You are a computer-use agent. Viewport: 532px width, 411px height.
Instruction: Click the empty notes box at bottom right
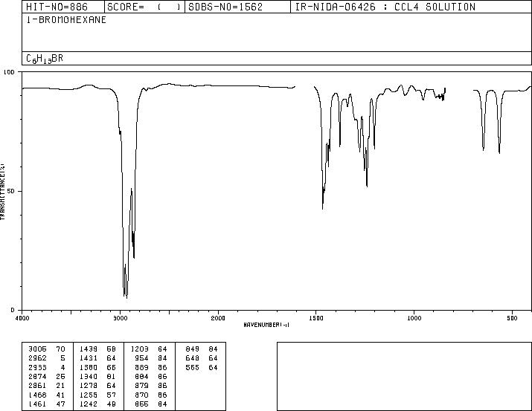click(x=404, y=376)
